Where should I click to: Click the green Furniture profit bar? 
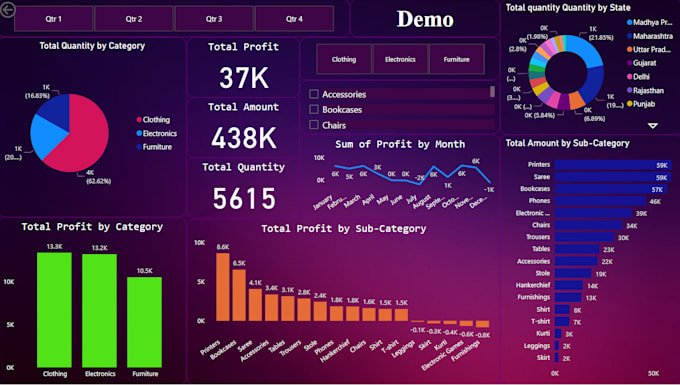144,322
